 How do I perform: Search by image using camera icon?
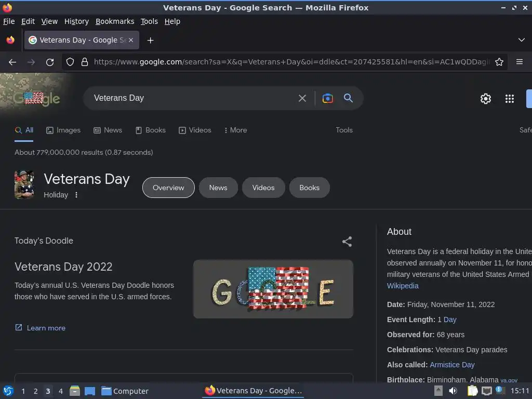[327, 98]
